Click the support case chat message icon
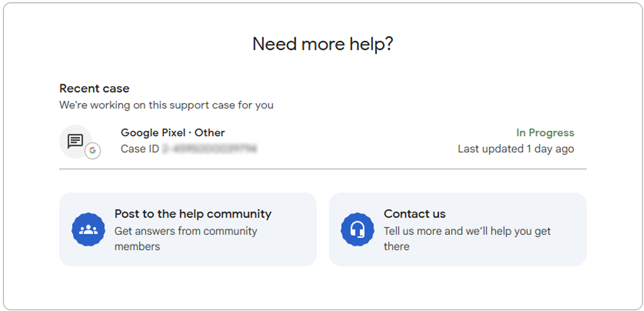The image size is (644, 311). click(x=75, y=141)
